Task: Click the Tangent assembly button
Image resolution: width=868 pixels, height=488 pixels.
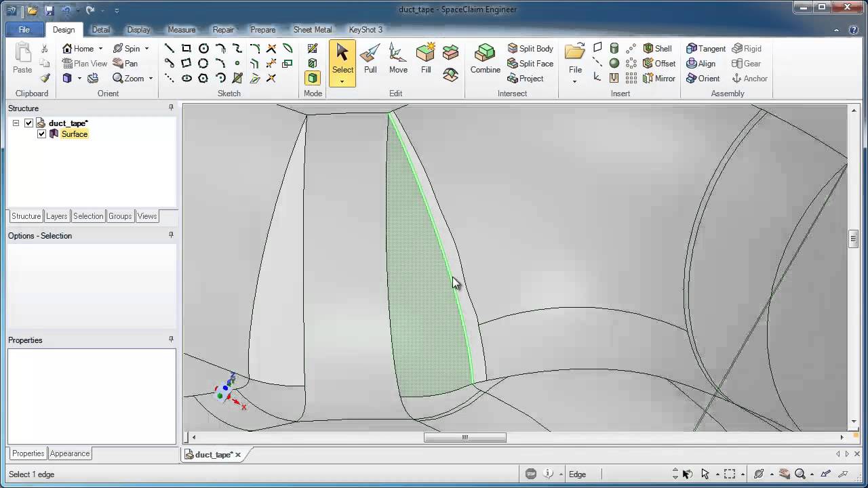Action: coord(706,48)
